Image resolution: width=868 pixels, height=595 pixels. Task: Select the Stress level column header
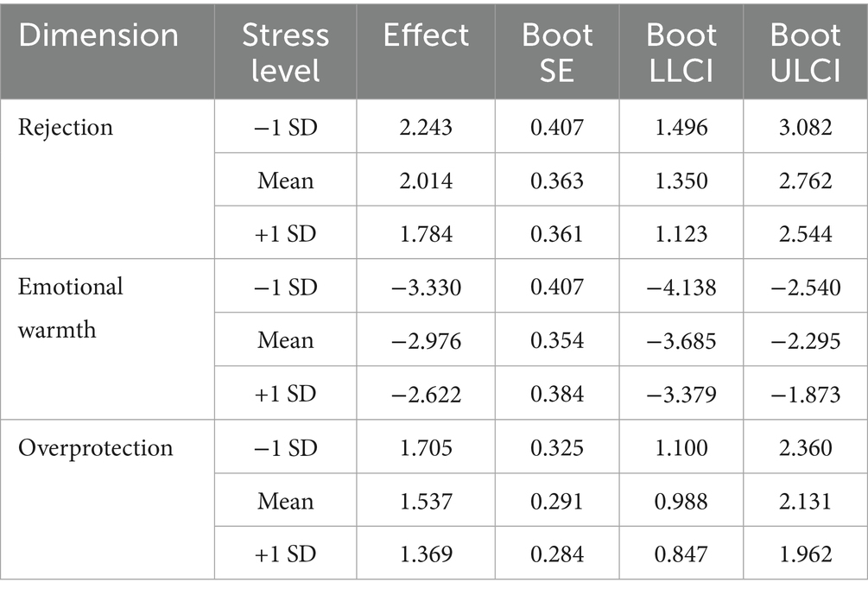pos(285,53)
